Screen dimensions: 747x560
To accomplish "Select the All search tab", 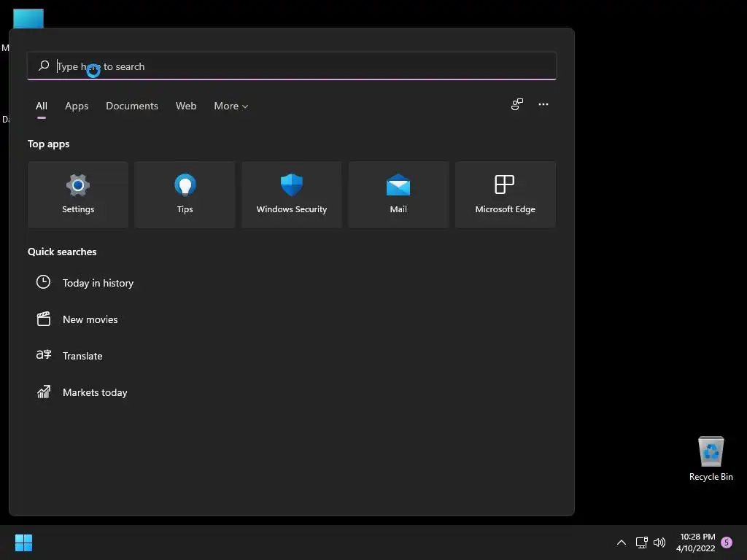I will click(42, 106).
